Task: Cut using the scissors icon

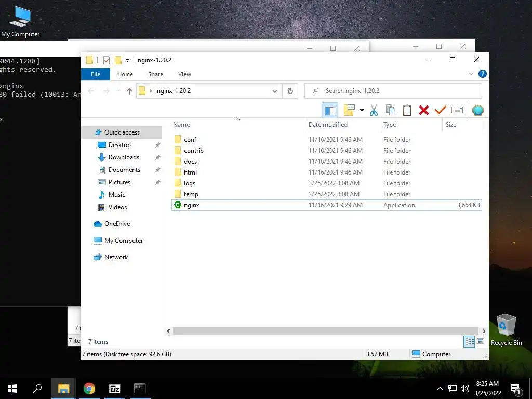Action: pos(374,110)
